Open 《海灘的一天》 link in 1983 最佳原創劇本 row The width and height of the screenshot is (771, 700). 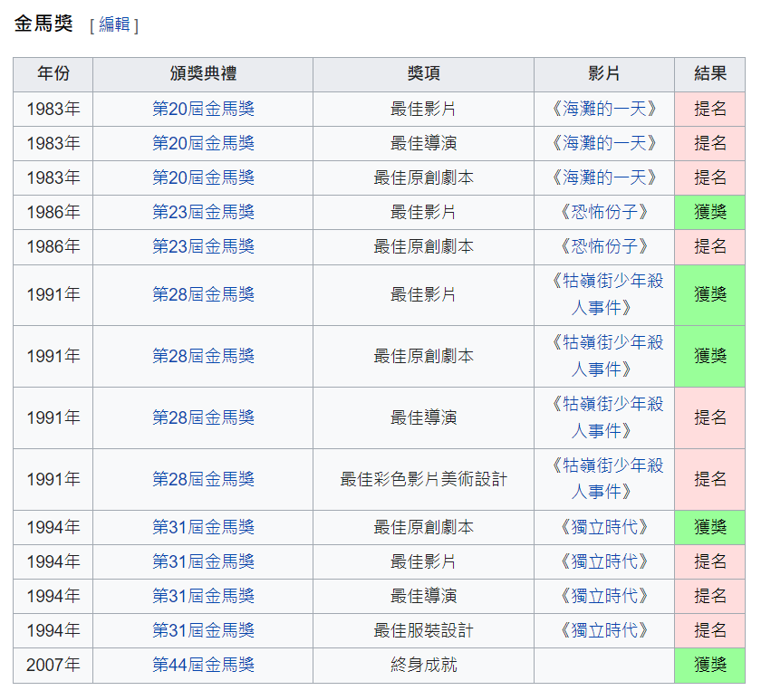pyautogui.click(x=603, y=177)
